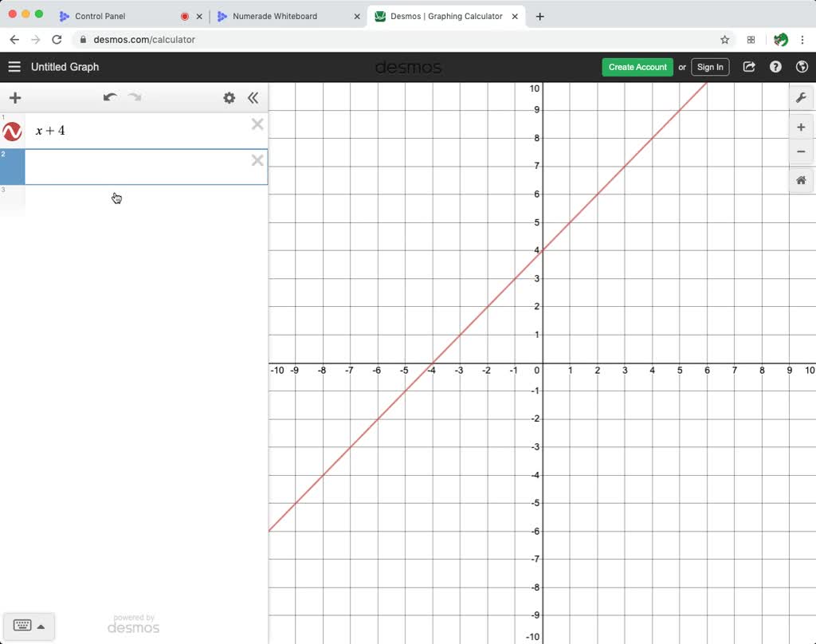816x644 pixels.
Task: Click the language globe icon
Action: tap(802, 67)
